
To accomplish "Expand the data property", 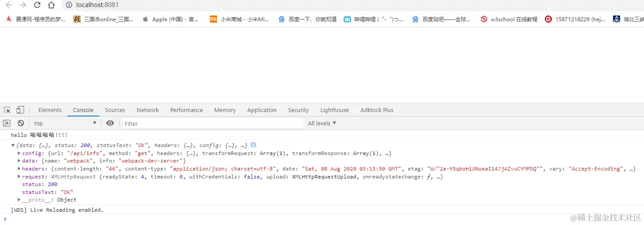I will click(19, 161).
